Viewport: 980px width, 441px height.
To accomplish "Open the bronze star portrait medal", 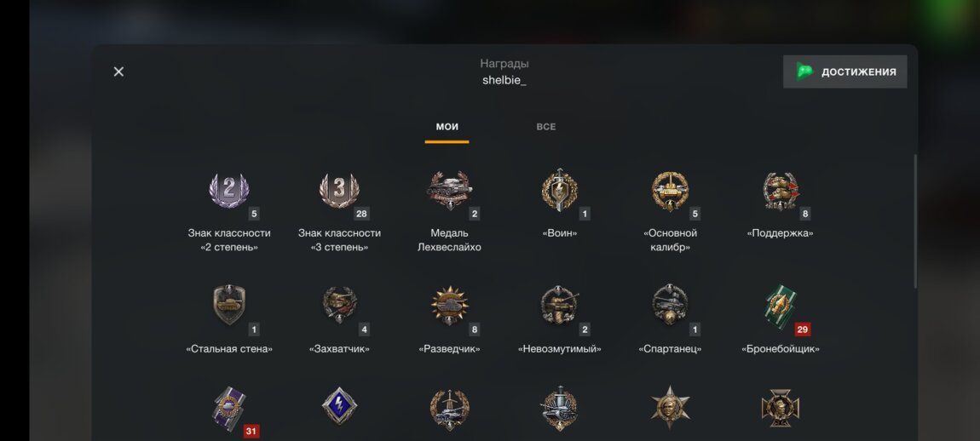I will pyautogui.click(x=670, y=407).
